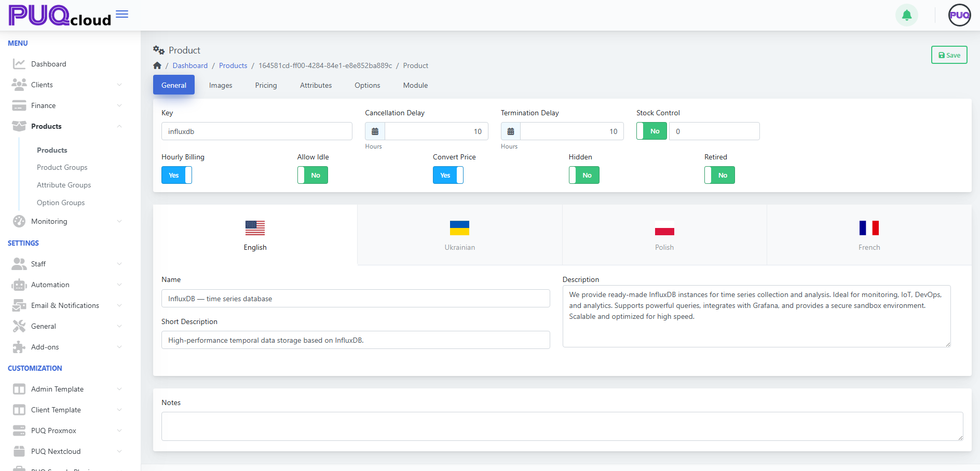Switch to the Images tab
This screenshot has height=471, width=980.
221,85
